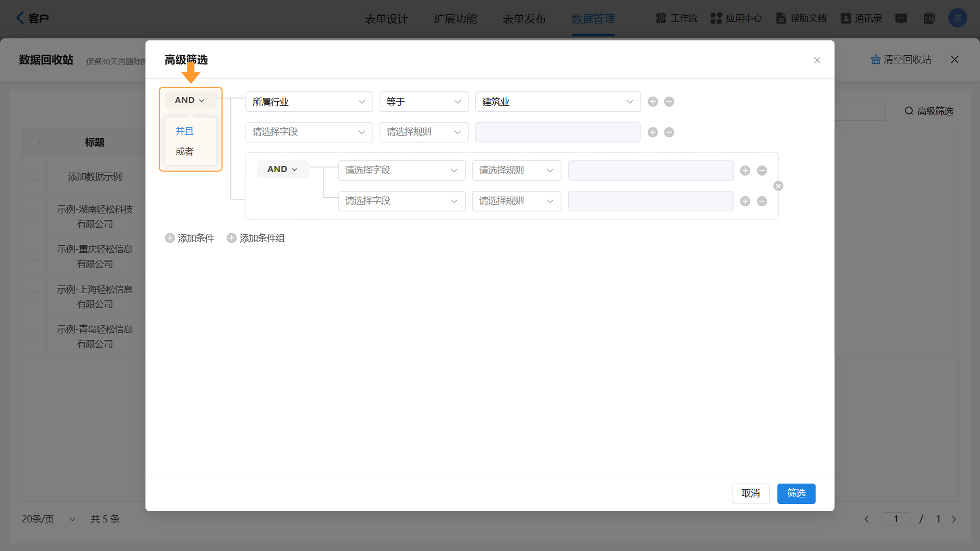This screenshot has height=551, width=980.
Task: Toggle the top-level AND logic dropdown
Action: [x=190, y=100]
